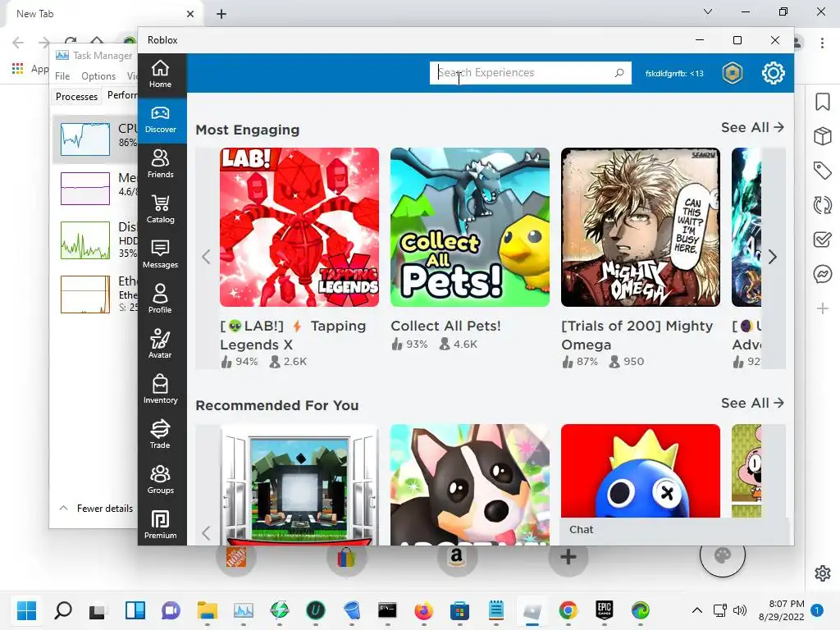Open Messenger icon in browser side panel
Screen dimensions: 840x630
[822, 274]
